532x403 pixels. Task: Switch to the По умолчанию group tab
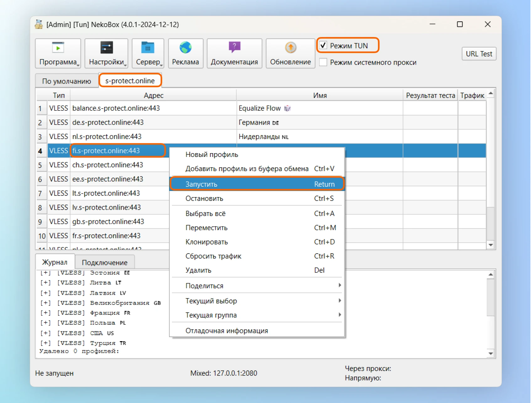66,81
